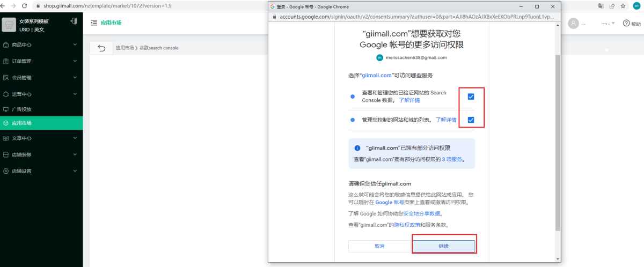This screenshot has height=267, width=644.
Task: Reload the page with the refresh icon
Action: click(x=25, y=5)
